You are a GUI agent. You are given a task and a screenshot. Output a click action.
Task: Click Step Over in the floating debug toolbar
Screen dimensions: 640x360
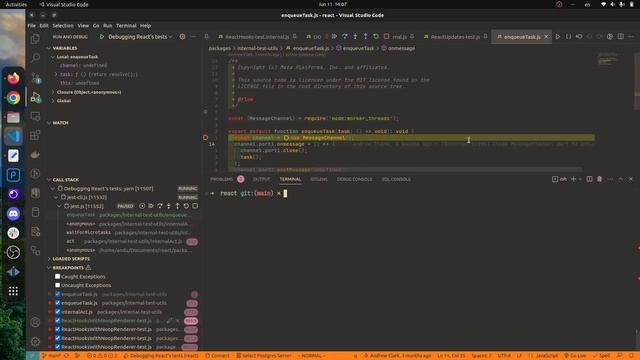point(345,36)
